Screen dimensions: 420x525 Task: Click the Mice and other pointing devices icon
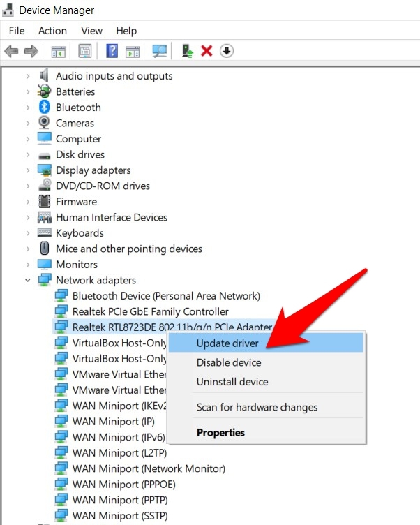44,249
